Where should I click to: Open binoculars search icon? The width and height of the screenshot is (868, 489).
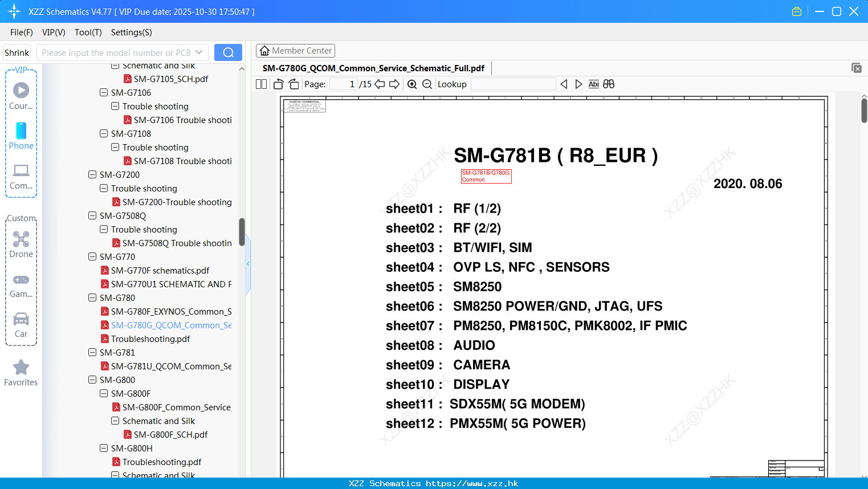[609, 84]
